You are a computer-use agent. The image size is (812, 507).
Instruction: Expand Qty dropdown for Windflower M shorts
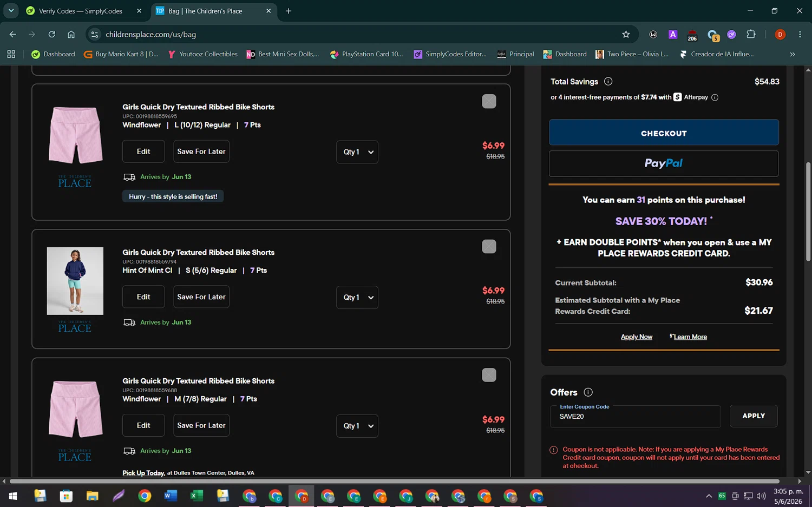357,426
